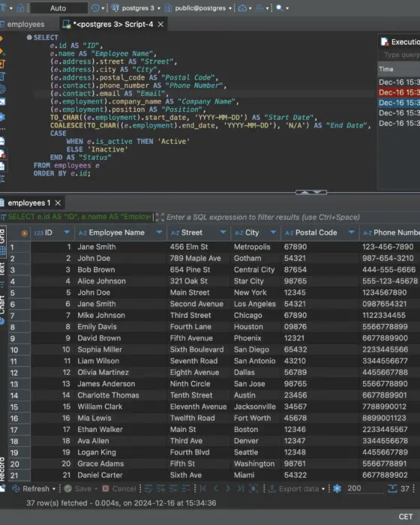This screenshot has height=525, width=420.
Task: Close the Script-4 tab
Action: (x=160, y=24)
